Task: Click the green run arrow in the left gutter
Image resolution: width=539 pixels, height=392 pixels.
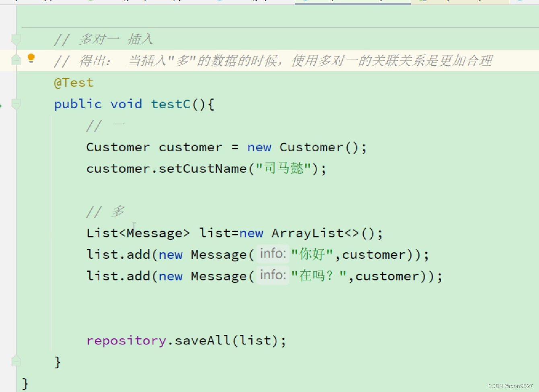Action: (2, 106)
